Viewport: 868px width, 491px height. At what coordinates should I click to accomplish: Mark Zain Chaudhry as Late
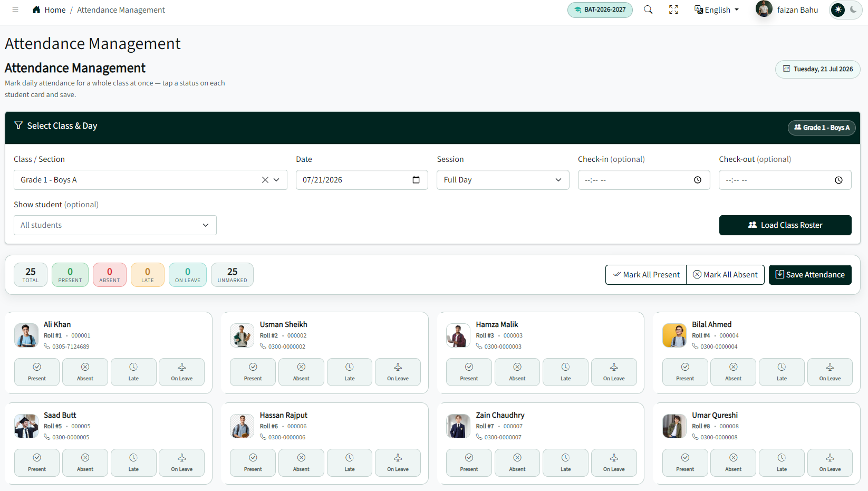pyautogui.click(x=565, y=463)
